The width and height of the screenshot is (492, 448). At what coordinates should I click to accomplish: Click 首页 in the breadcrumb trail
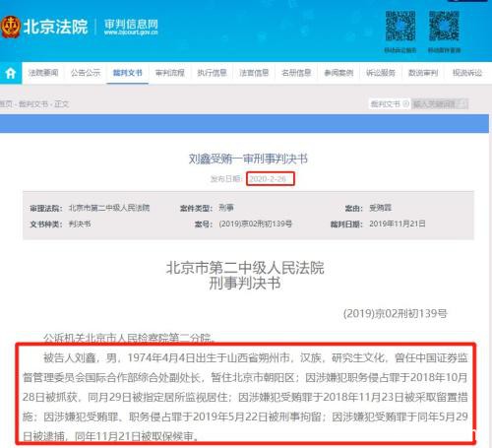(6, 104)
